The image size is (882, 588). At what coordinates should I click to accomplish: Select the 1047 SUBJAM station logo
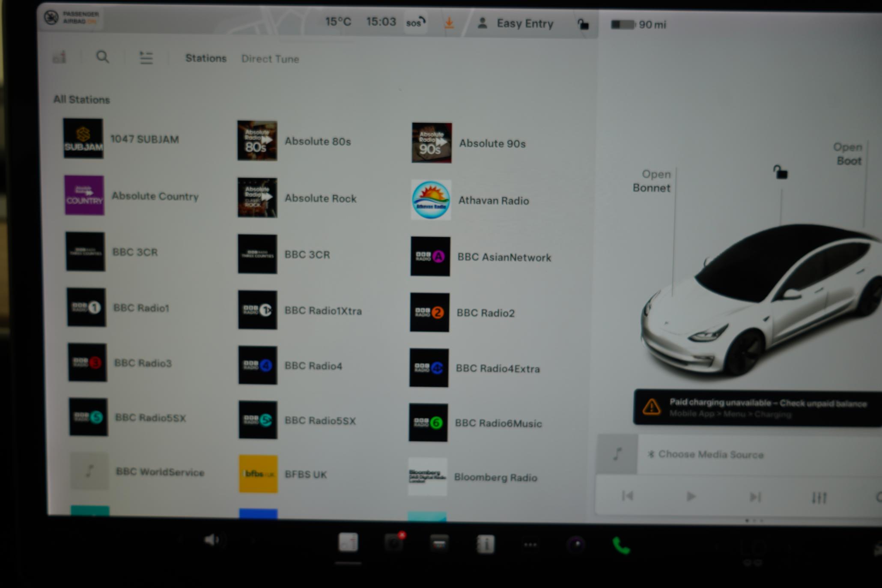click(x=83, y=138)
